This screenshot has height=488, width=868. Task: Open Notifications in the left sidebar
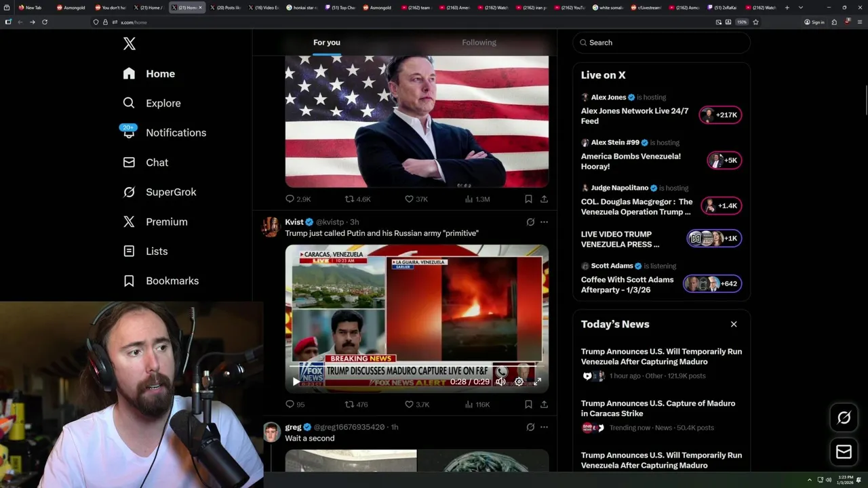tap(164, 133)
